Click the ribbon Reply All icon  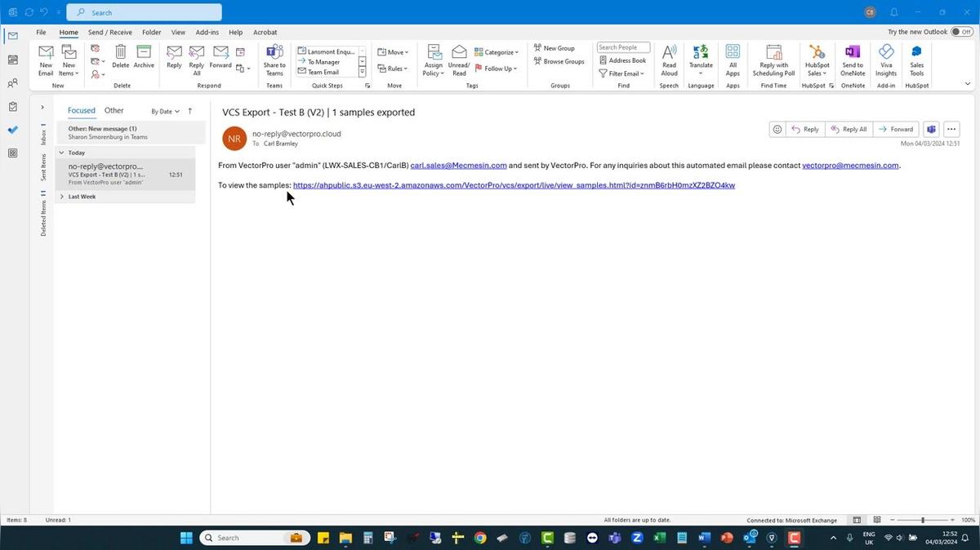tap(197, 60)
